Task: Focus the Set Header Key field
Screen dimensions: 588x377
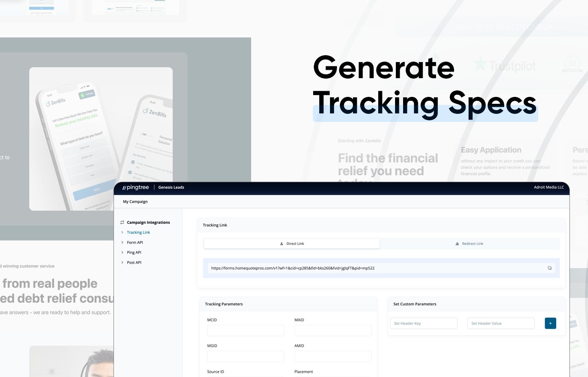Action: coord(424,323)
